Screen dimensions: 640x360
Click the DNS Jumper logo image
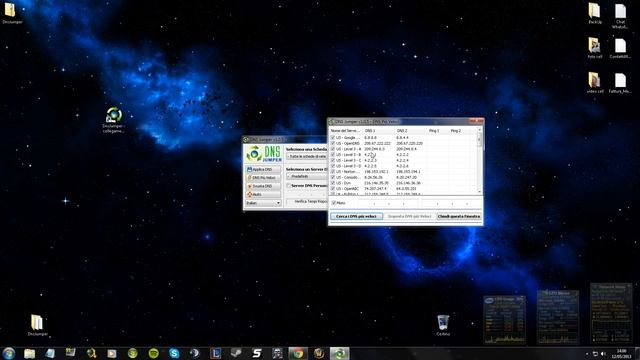(x=264, y=153)
